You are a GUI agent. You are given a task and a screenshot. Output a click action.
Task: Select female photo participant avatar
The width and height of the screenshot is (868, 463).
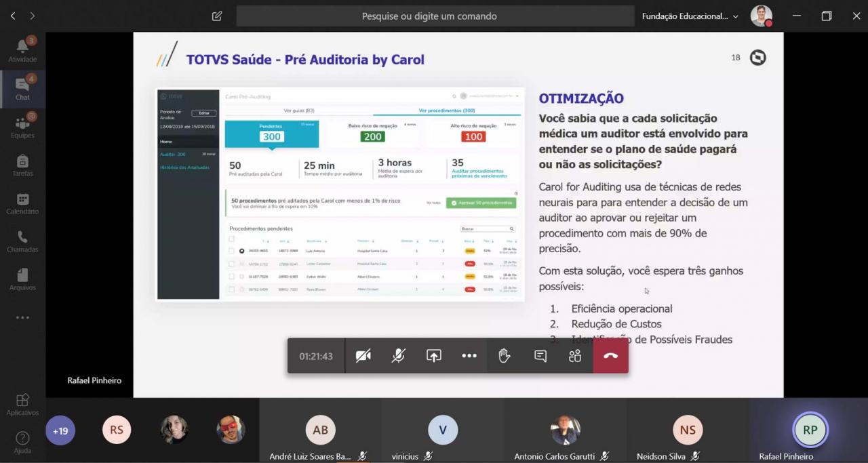pyautogui.click(x=174, y=430)
